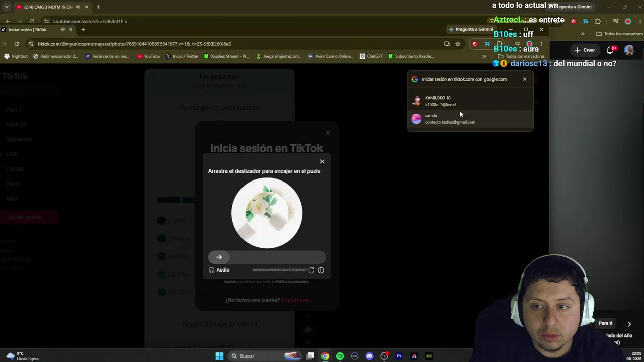644x362 pixels.
Task: Open the Subscribe to Kaadie bookmark
Action: pos(411,56)
